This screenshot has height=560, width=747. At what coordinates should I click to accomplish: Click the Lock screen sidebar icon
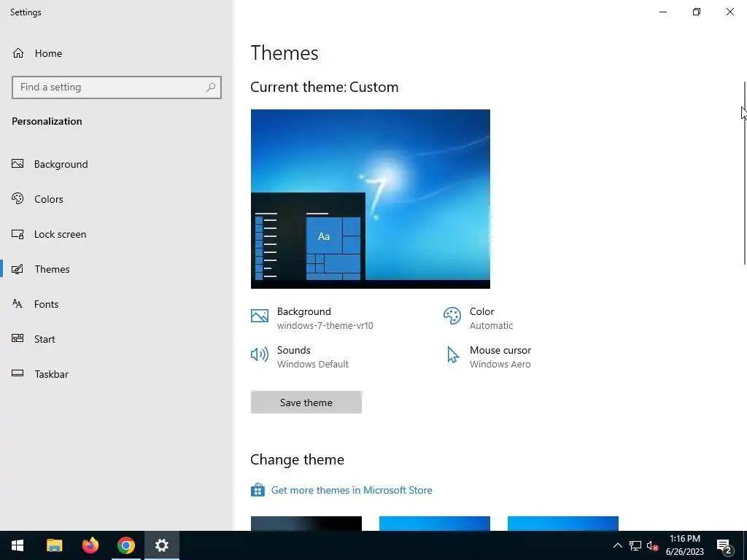(x=18, y=234)
